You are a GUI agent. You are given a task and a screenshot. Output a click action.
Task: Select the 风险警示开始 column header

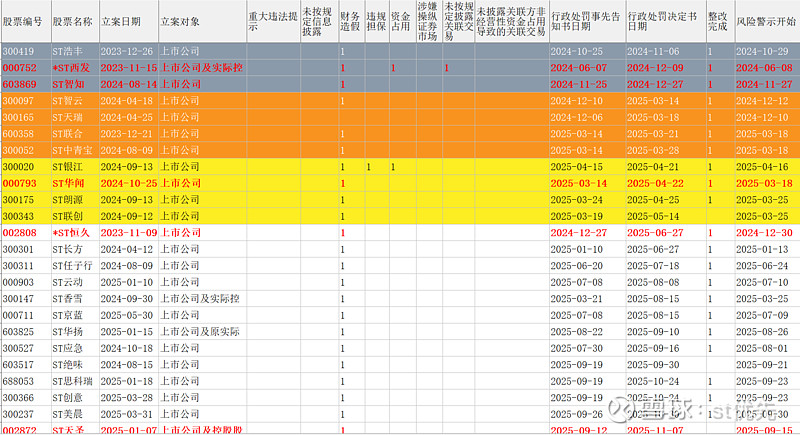[766, 22]
